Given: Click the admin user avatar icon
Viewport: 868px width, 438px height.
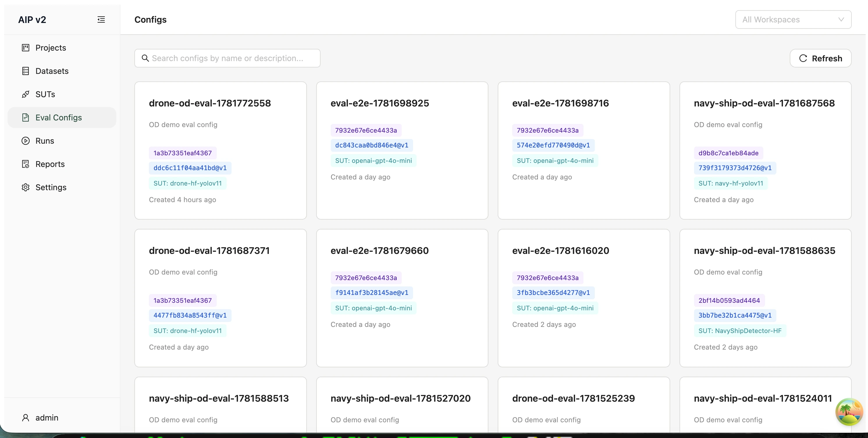Looking at the screenshot, I should 26,417.
